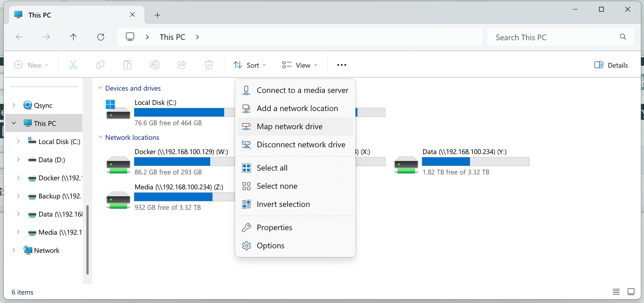Click Options in the context menu
The width and height of the screenshot is (644, 303).
pos(270,246)
